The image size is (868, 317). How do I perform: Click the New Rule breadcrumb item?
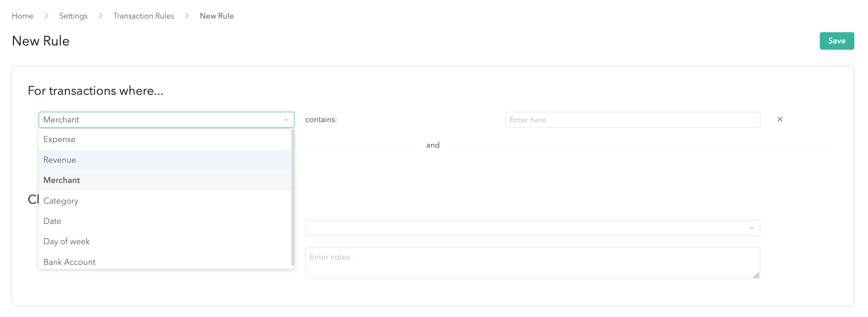pyautogui.click(x=217, y=16)
